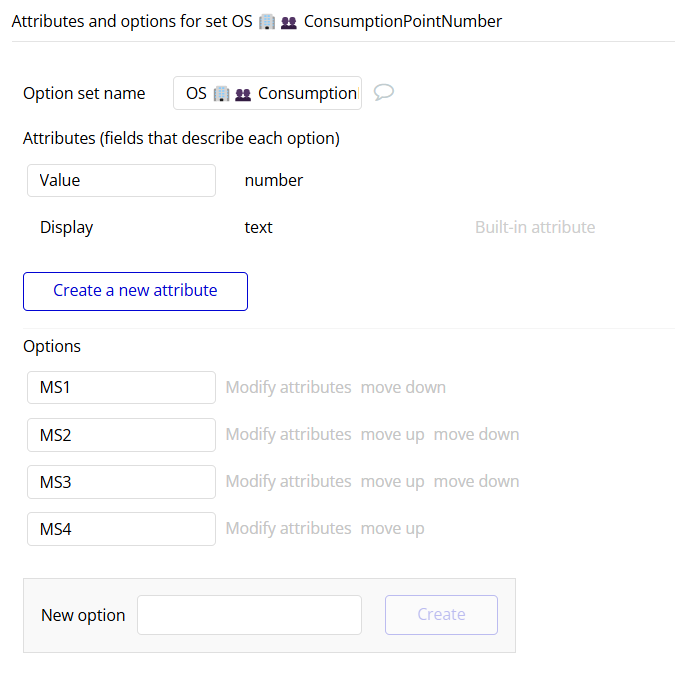675x683 pixels.
Task: Modify attributes for option MS2
Action: click(288, 435)
